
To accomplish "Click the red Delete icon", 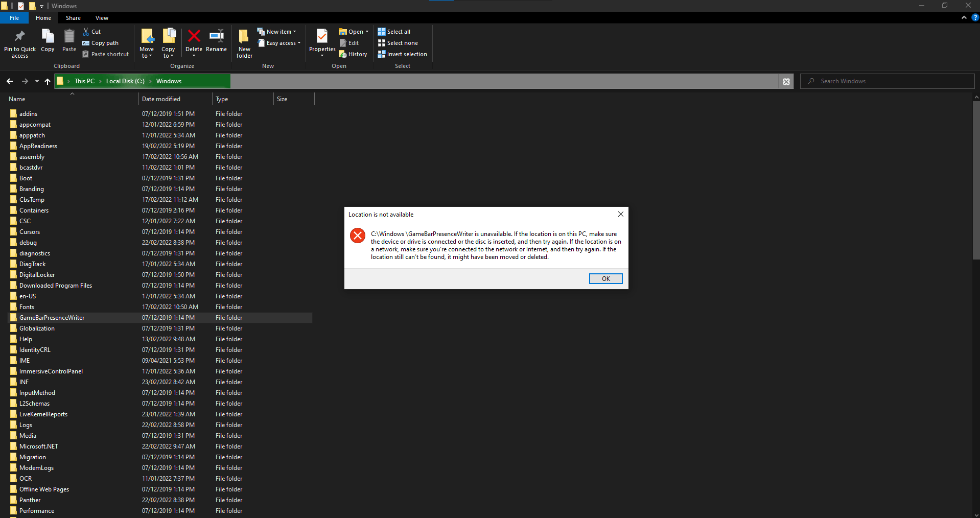I will point(194,37).
